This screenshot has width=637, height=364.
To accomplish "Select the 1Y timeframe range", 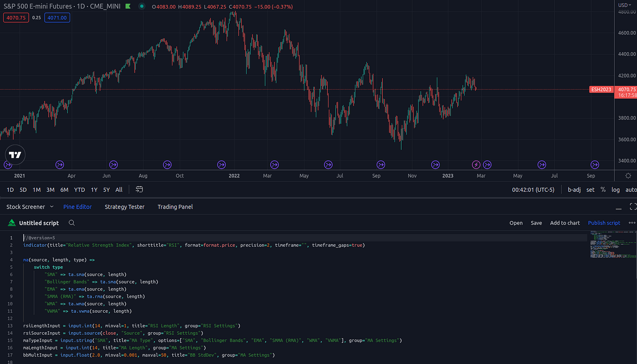I will click(x=94, y=189).
